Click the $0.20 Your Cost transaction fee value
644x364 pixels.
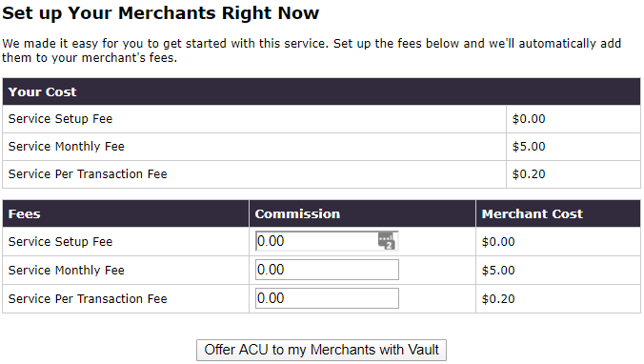529,174
